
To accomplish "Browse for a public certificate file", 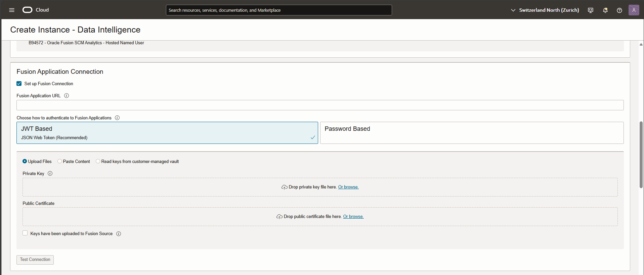I will (353, 217).
